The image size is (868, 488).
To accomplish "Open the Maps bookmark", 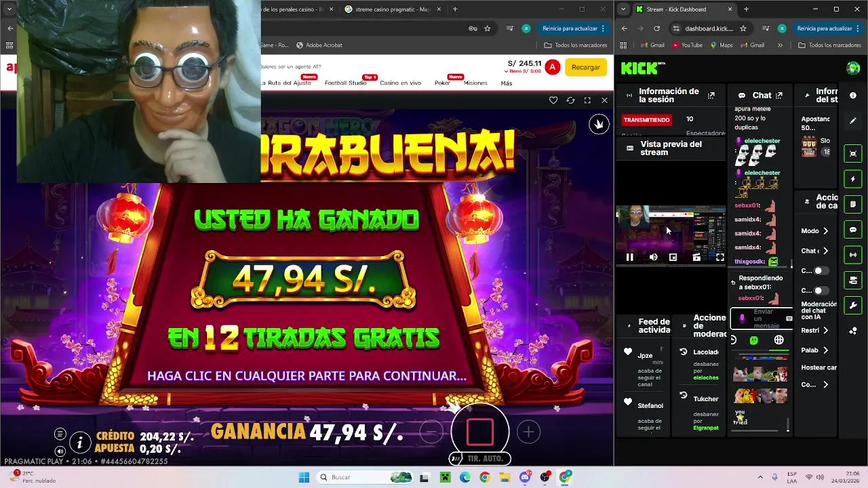I will (722, 45).
